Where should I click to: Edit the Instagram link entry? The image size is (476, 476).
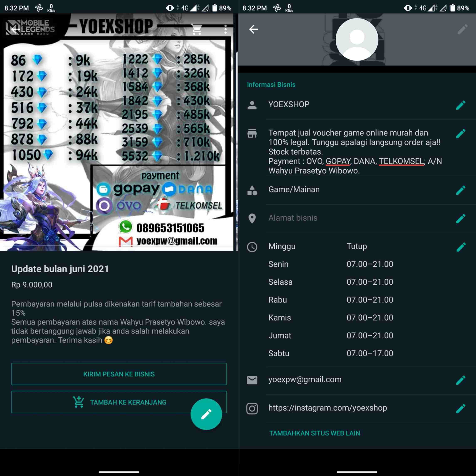coord(460,408)
